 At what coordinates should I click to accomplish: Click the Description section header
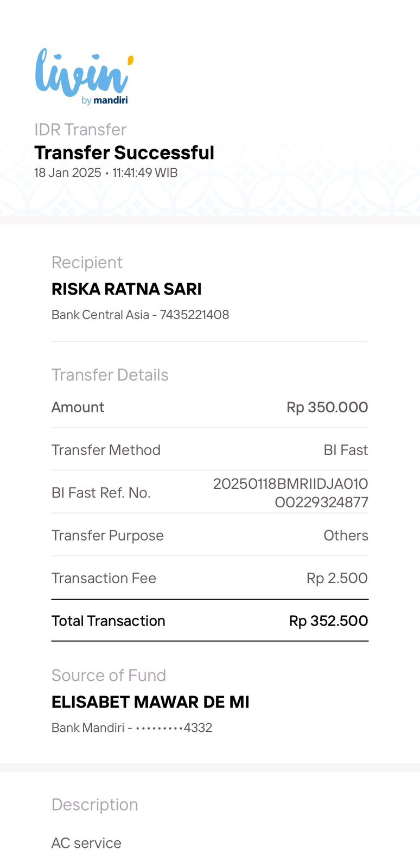pos(94,805)
